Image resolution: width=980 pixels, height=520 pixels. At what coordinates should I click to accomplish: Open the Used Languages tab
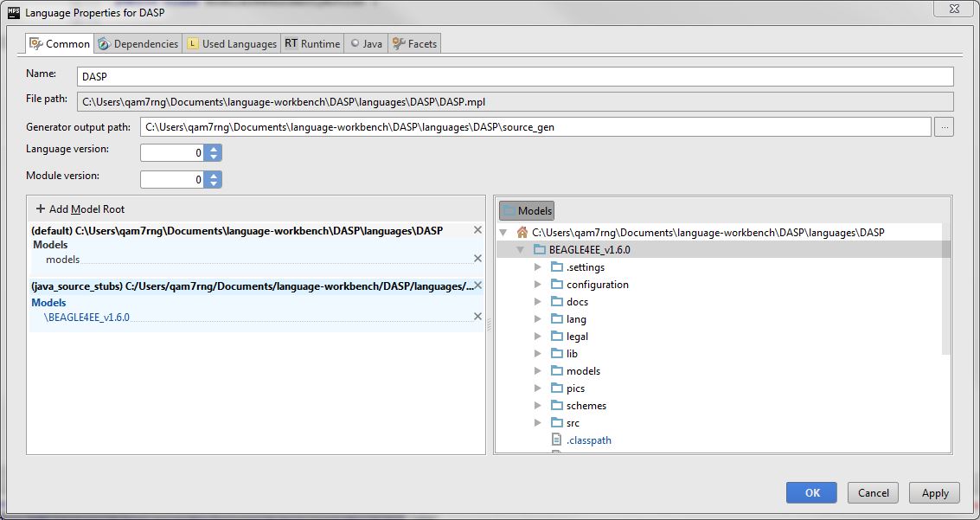(x=231, y=43)
